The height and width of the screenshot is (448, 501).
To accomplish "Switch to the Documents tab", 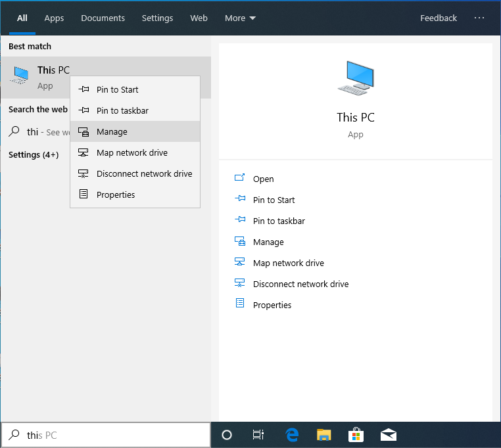I will point(103,18).
